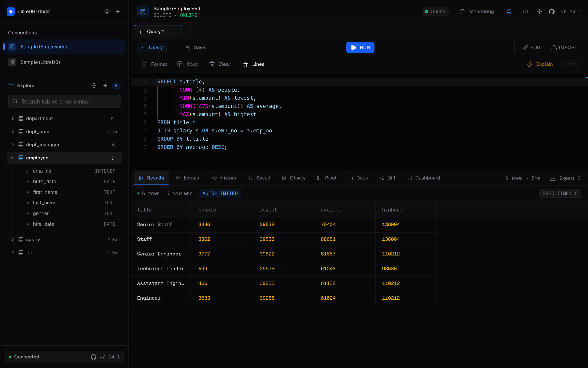588x368 pixels.
Task: Open the Explain results tab
Action: click(188, 178)
